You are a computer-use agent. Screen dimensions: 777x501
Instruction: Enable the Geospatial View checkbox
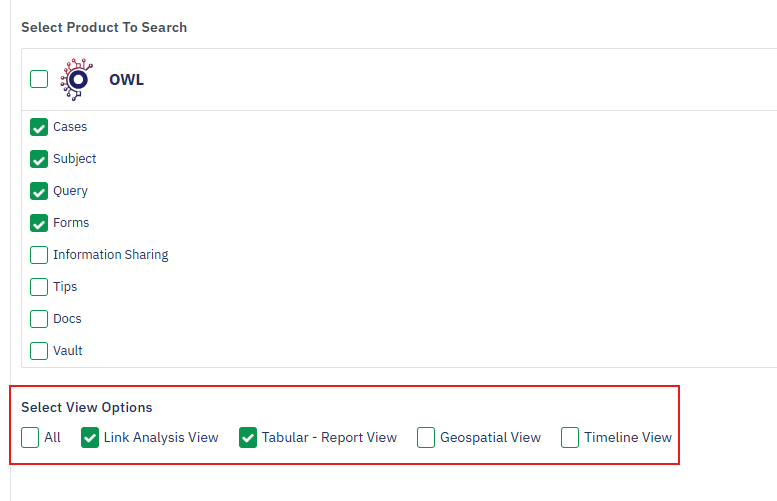[426, 437]
